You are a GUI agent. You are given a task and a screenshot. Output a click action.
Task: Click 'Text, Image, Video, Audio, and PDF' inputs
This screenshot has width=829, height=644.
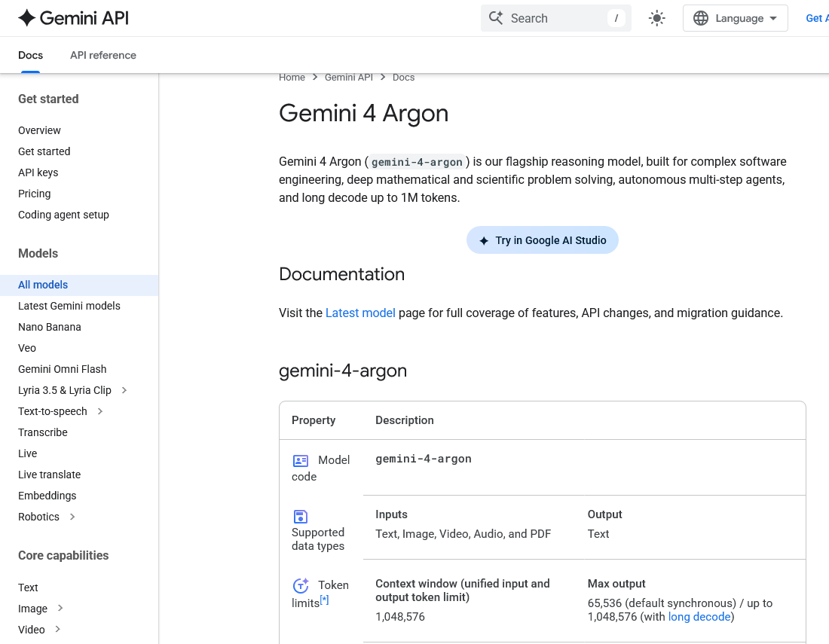click(463, 534)
